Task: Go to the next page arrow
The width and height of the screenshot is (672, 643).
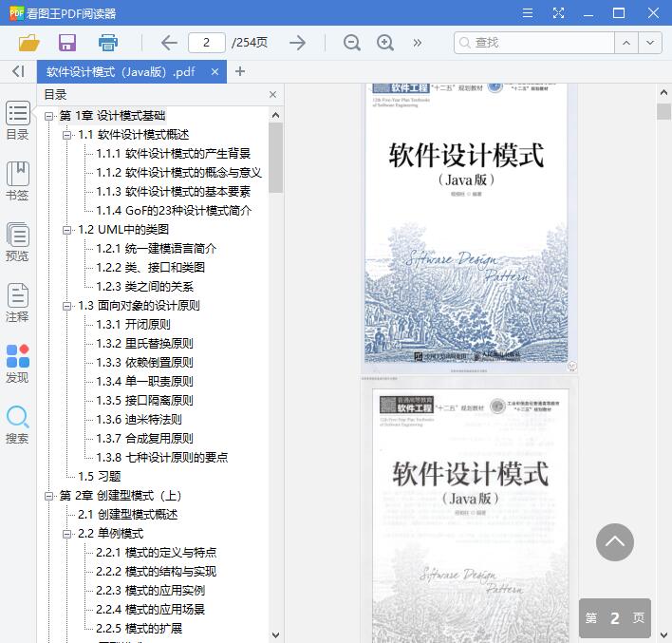Action: point(297,43)
